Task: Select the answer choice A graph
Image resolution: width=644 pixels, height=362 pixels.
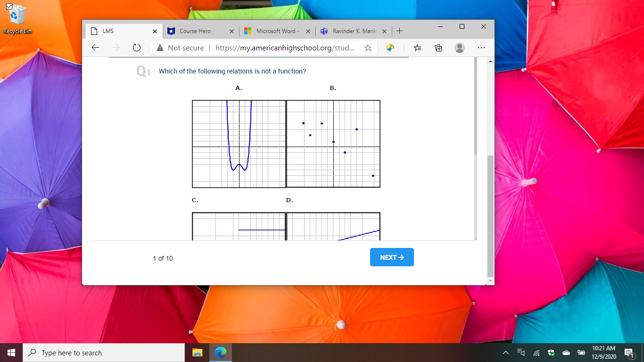Action: [x=239, y=144]
